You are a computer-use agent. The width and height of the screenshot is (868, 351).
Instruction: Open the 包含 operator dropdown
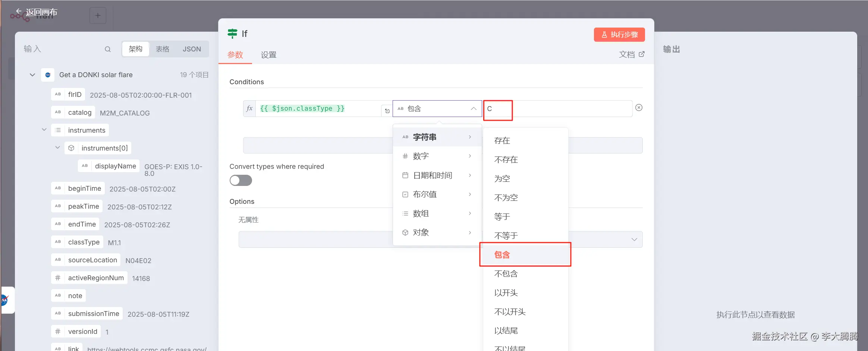[x=437, y=108]
